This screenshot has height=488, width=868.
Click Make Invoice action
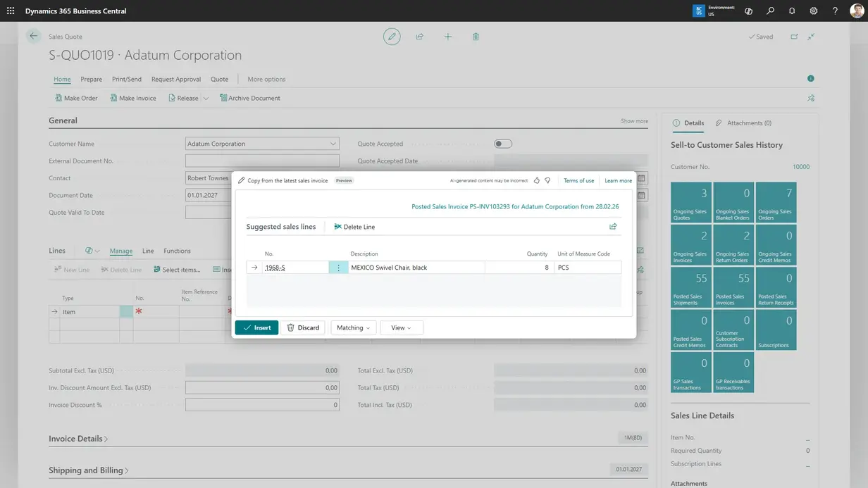point(133,98)
